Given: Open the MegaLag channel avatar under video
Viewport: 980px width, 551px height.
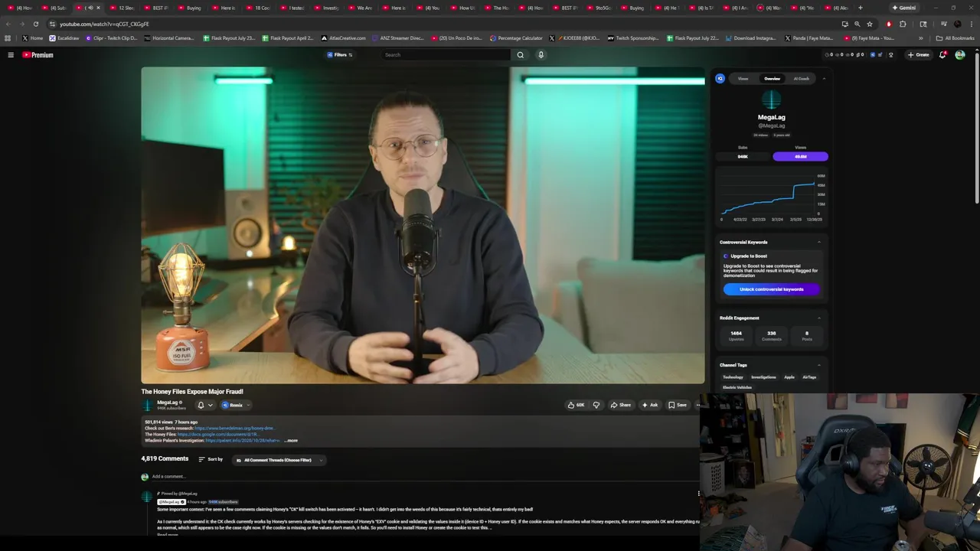Looking at the screenshot, I should 148,405.
